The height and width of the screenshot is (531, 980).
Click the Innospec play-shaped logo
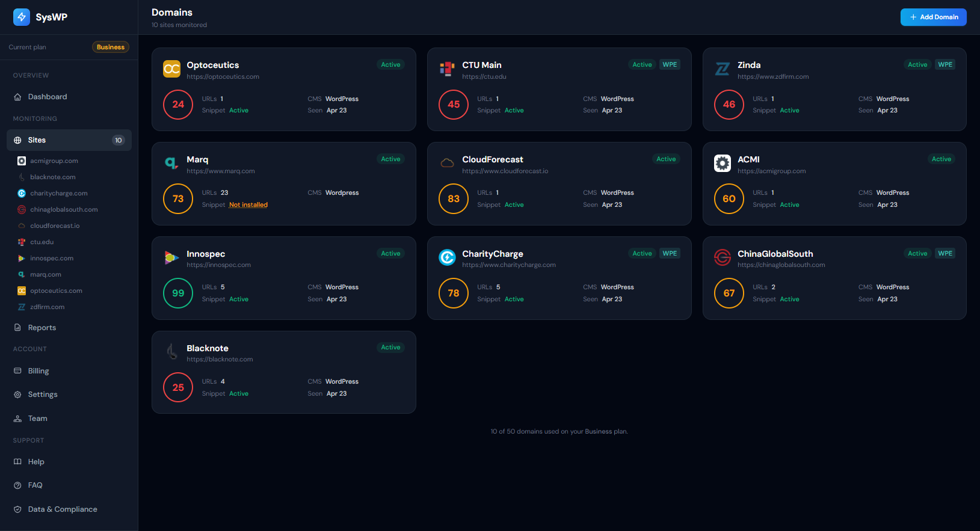[171, 258]
